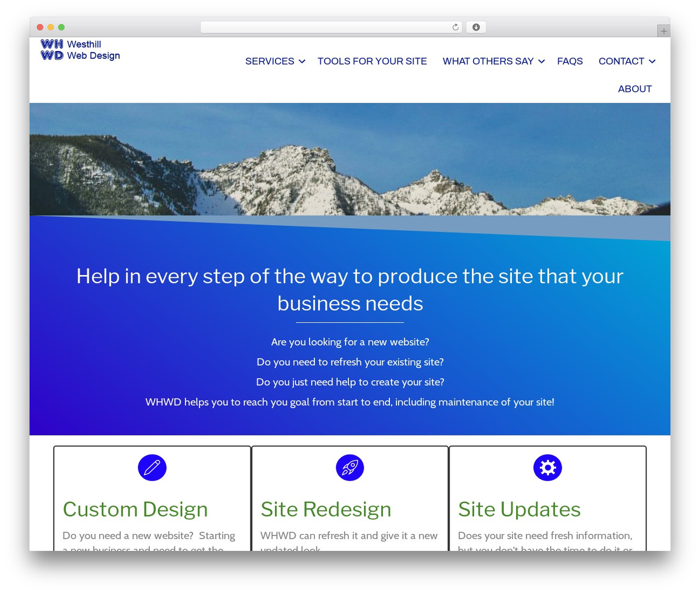
Task: Open downloads with the browser download icon
Action: (x=476, y=27)
